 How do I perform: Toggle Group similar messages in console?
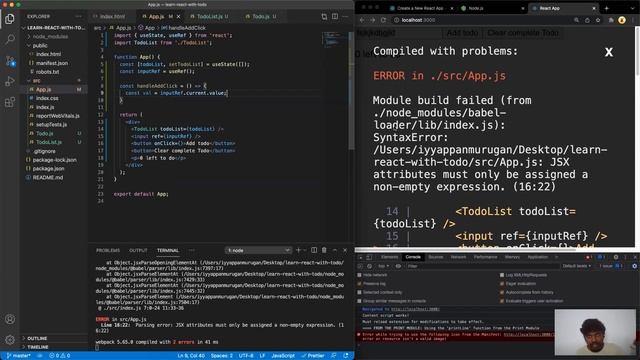pyautogui.click(x=360, y=301)
